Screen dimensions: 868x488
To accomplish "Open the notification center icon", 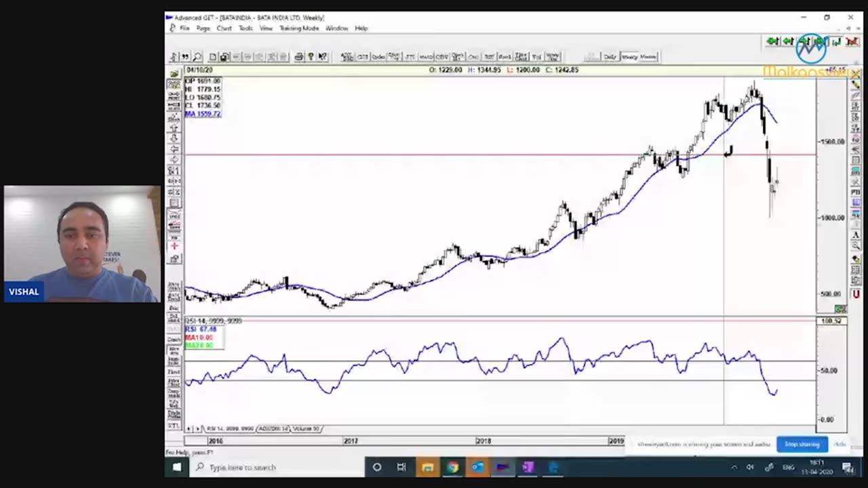I will [848, 467].
